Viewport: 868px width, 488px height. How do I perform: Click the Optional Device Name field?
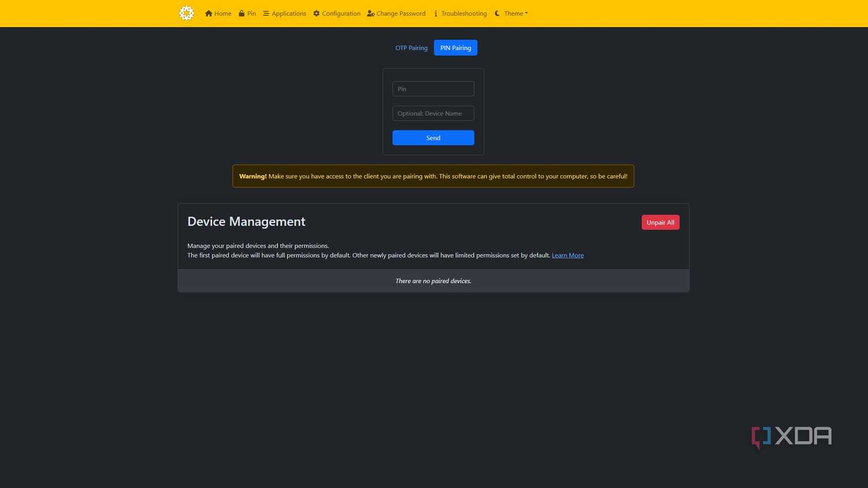[433, 113]
